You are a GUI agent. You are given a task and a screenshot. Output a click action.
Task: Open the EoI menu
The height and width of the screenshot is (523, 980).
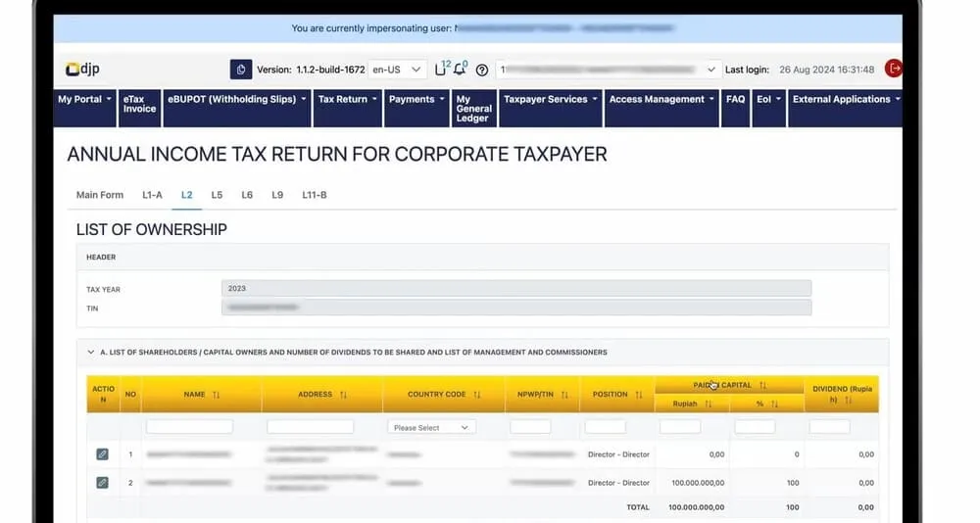click(768, 108)
